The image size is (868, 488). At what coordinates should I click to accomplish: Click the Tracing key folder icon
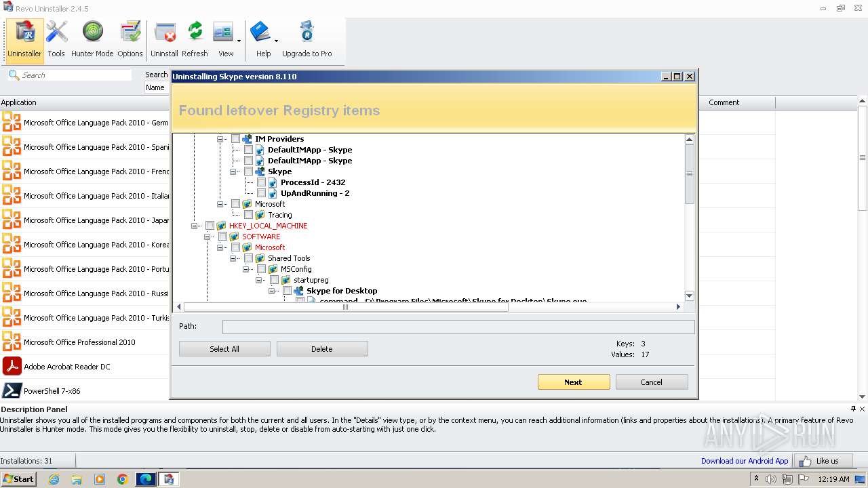pyautogui.click(x=260, y=215)
